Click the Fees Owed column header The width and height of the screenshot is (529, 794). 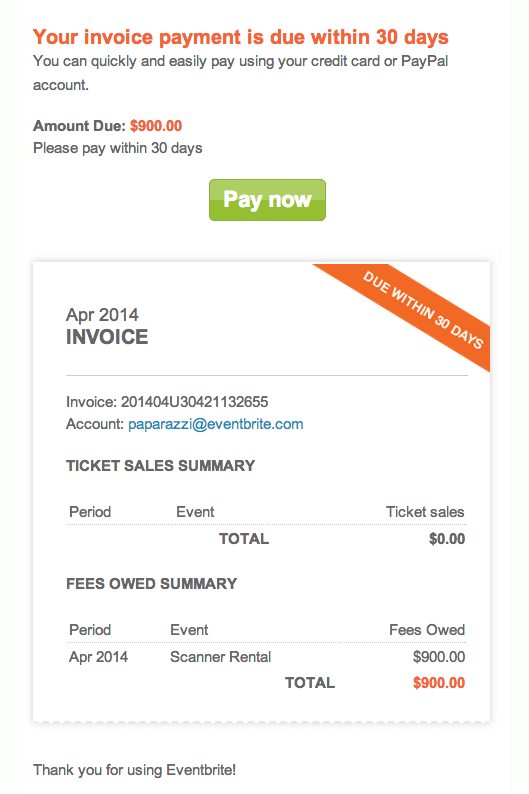click(x=427, y=630)
